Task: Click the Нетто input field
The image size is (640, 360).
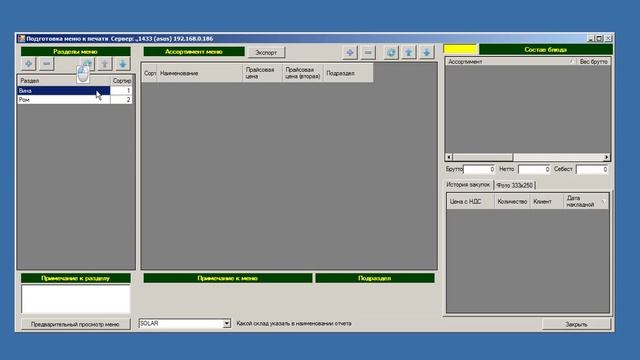Action: tap(534, 169)
